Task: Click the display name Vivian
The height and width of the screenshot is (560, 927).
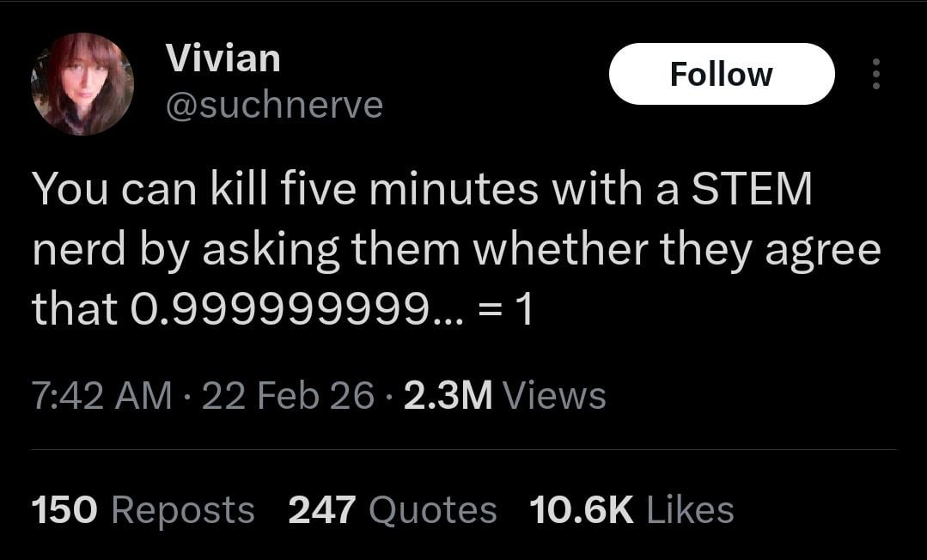Action: pos(223,58)
